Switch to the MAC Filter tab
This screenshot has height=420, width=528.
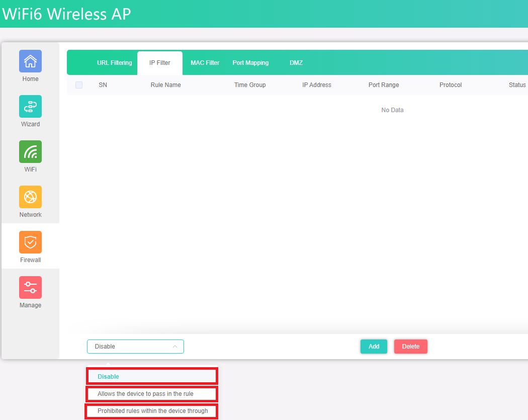205,63
